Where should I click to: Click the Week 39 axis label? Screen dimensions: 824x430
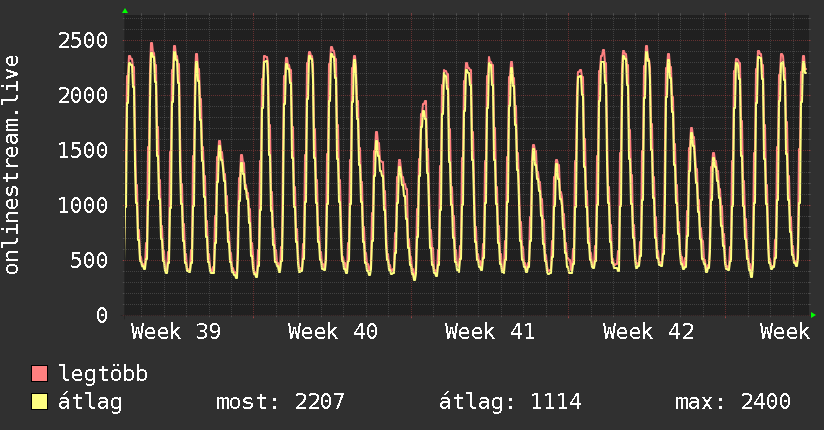coord(176,332)
